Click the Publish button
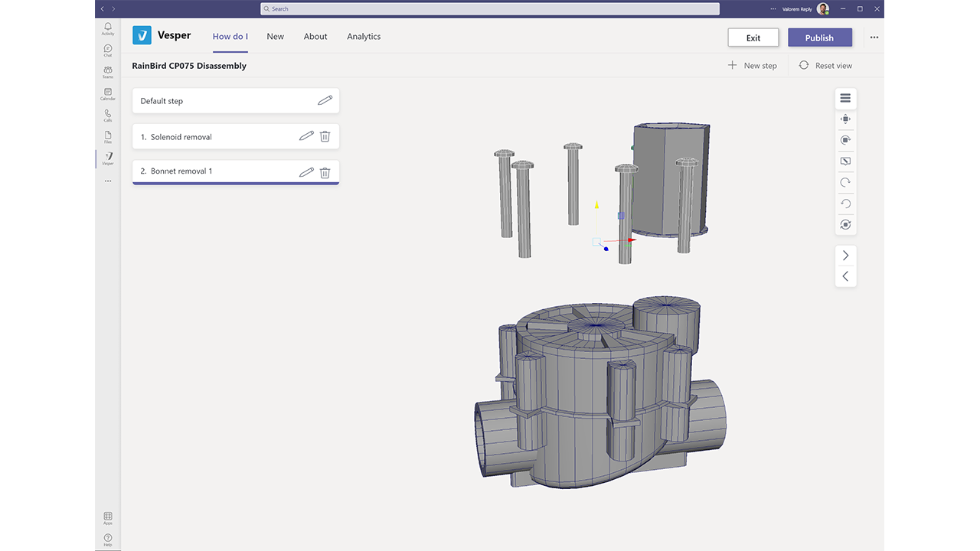This screenshot has width=980, height=551. (x=819, y=37)
